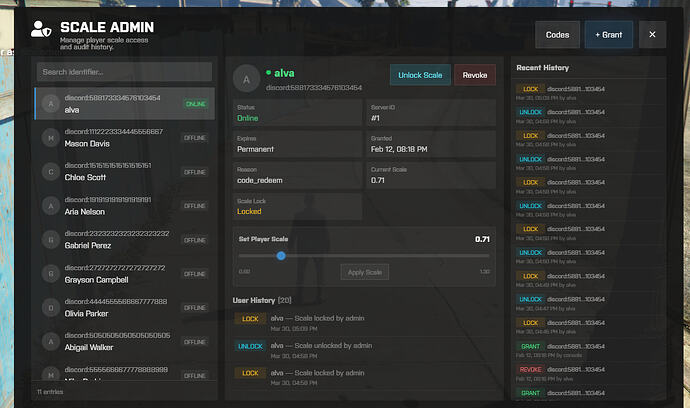This screenshot has width=690, height=408.
Task: Click the Set Player Scale slider handle
Action: click(x=281, y=256)
